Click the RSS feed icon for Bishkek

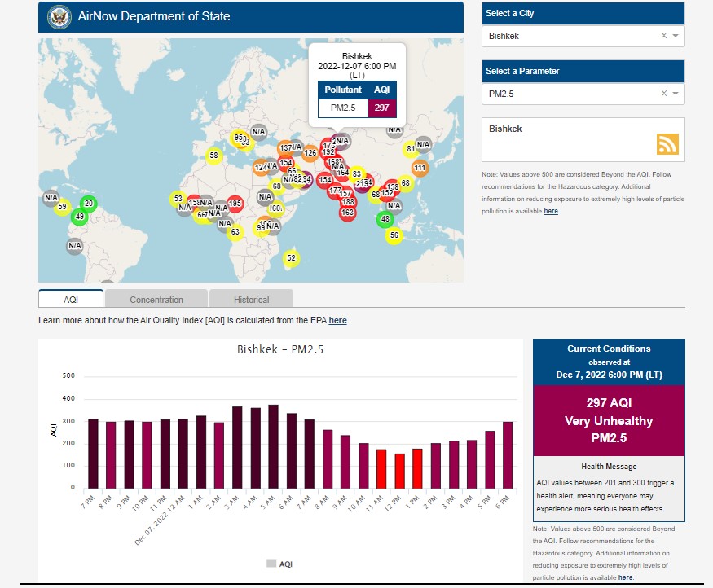pyautogui.click(x=667, y=144)
